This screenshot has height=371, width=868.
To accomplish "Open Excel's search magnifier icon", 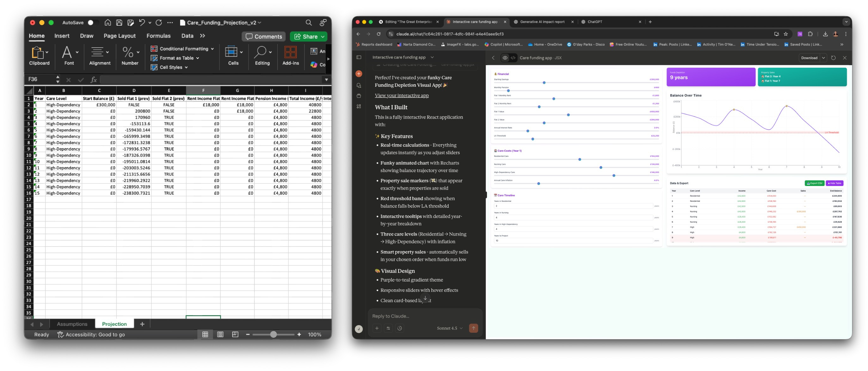I will pyautogui.click(x=308, y=22).
